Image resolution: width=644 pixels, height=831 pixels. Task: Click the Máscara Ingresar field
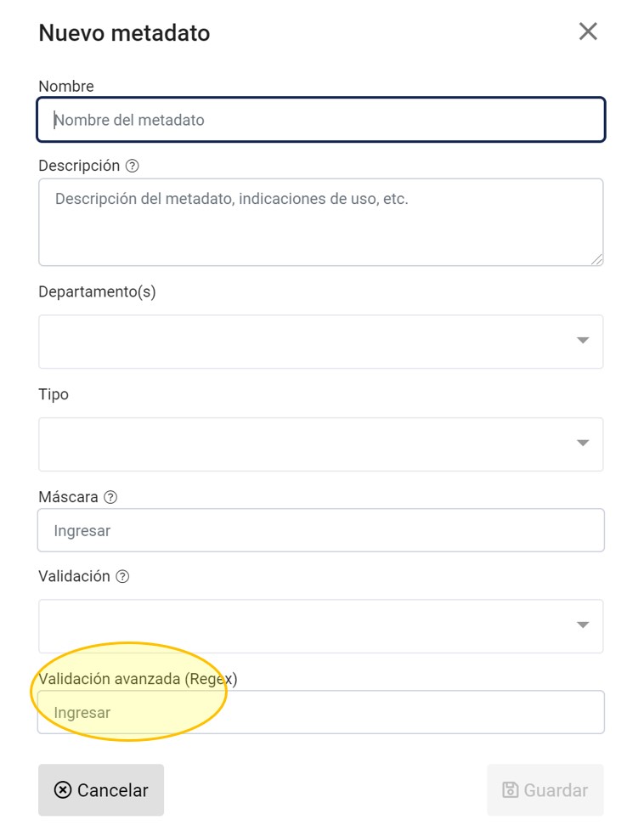(x=320, y=529)
